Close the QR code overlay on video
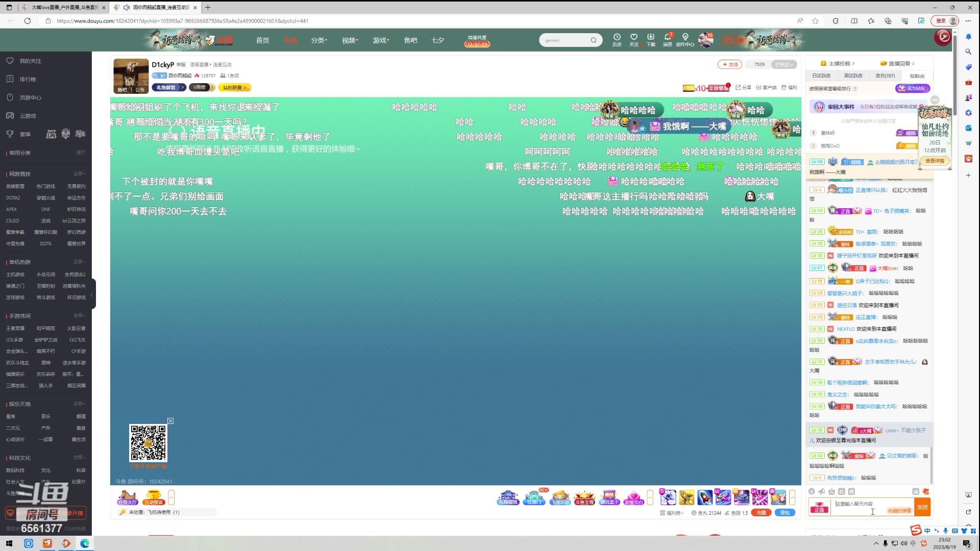The width and height of the screenshot is (980, 551). pyautogui.click(x=170, y=421)
